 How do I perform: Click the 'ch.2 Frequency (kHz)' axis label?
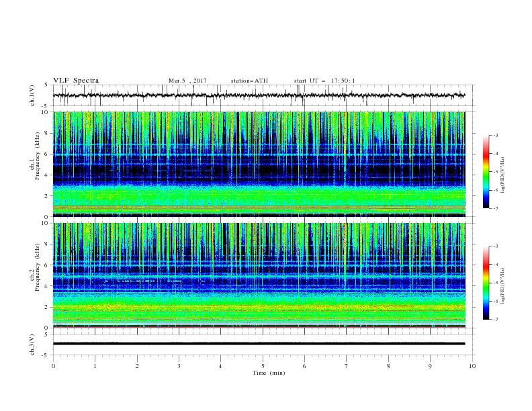pos(35,267)
